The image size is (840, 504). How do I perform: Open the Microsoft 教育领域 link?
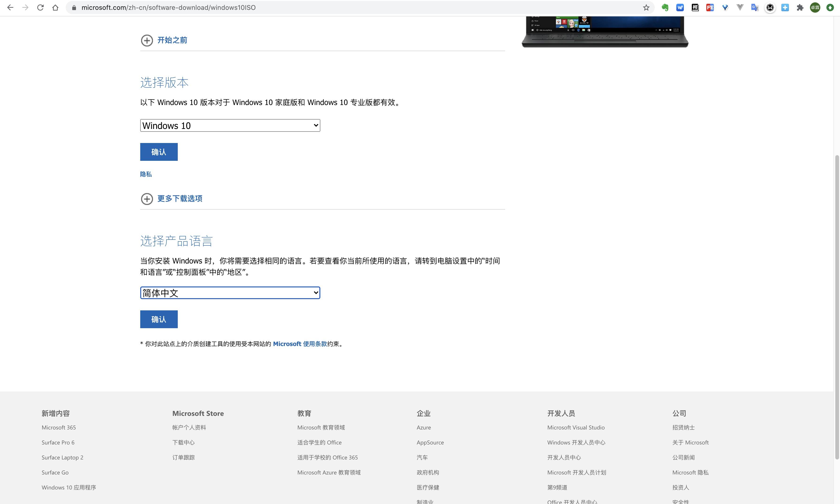coord(321,427)
